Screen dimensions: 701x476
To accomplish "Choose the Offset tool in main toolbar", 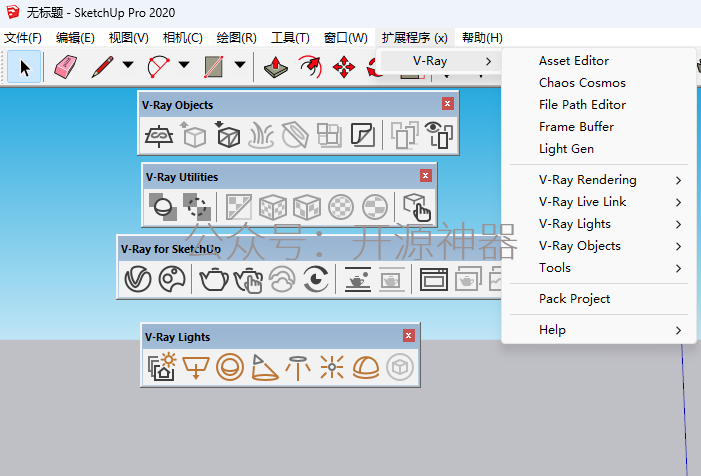I will point(310,67).
